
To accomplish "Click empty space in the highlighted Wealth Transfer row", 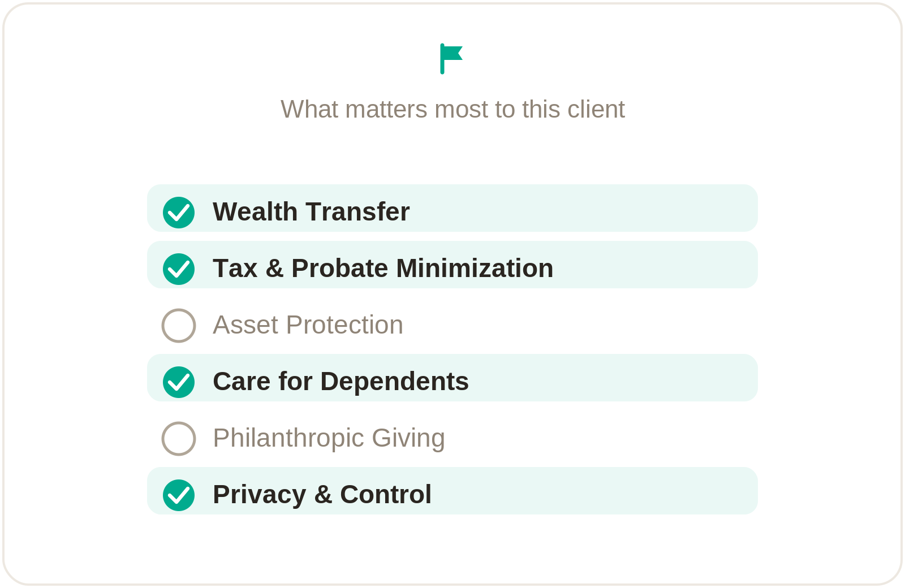I will pyautogui.click(x=583, y=208).
